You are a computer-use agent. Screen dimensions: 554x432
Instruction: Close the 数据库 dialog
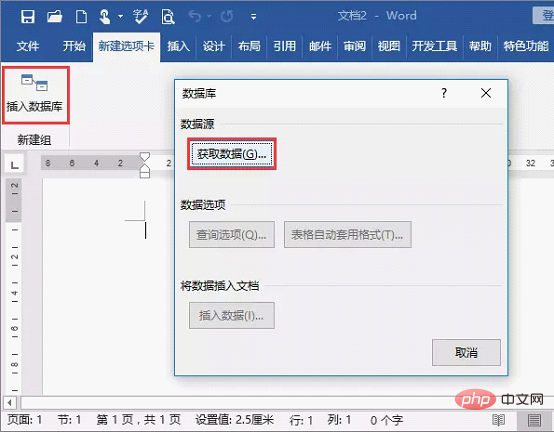[486, 93]
